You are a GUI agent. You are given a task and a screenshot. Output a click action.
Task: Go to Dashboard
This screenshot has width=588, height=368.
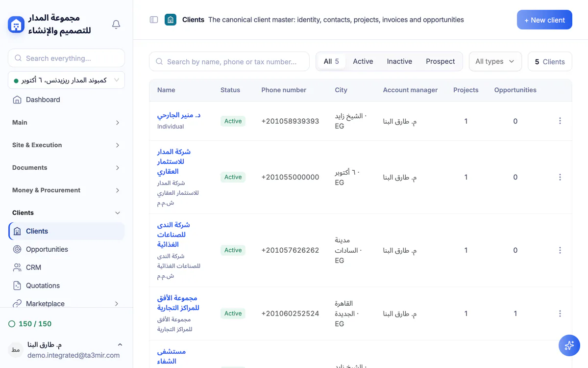[66, 100]
